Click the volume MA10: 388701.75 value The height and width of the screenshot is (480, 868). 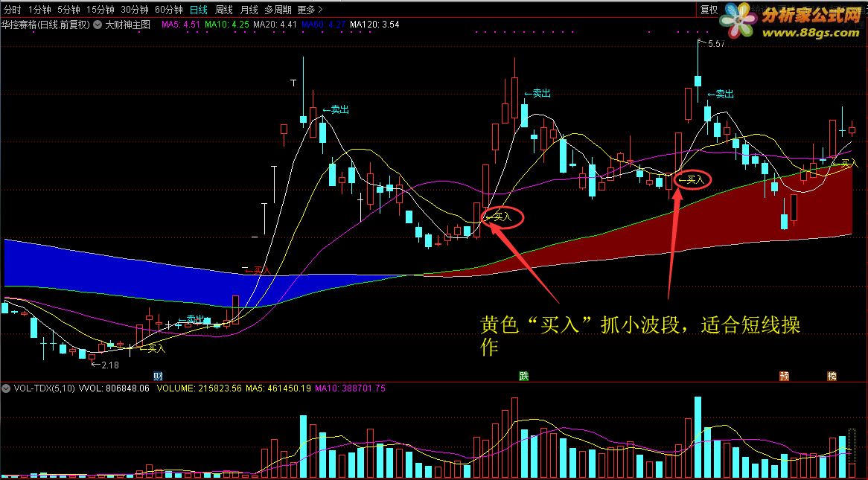351,388
